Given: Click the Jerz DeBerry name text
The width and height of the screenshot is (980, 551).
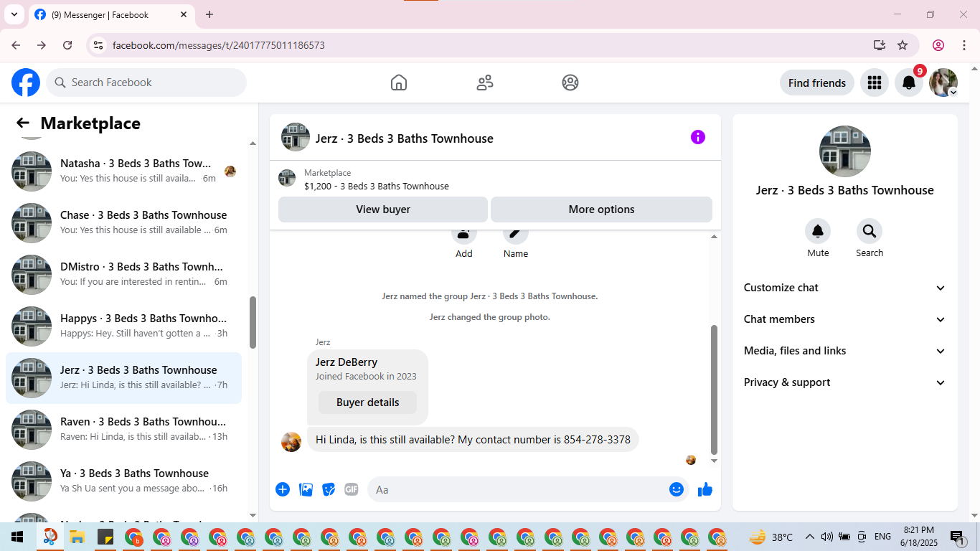Looking at the screenshot, I should [347, 362].
